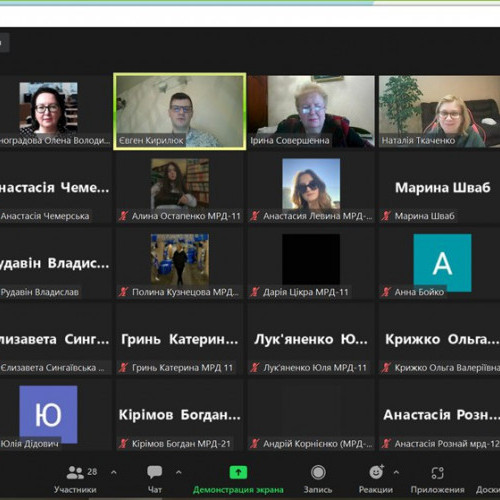Screen dimensions: 500x500
Task: Click muted mic icon beside Кірімов Богдан
Action: pyautogui.click(x=123, y=444)
